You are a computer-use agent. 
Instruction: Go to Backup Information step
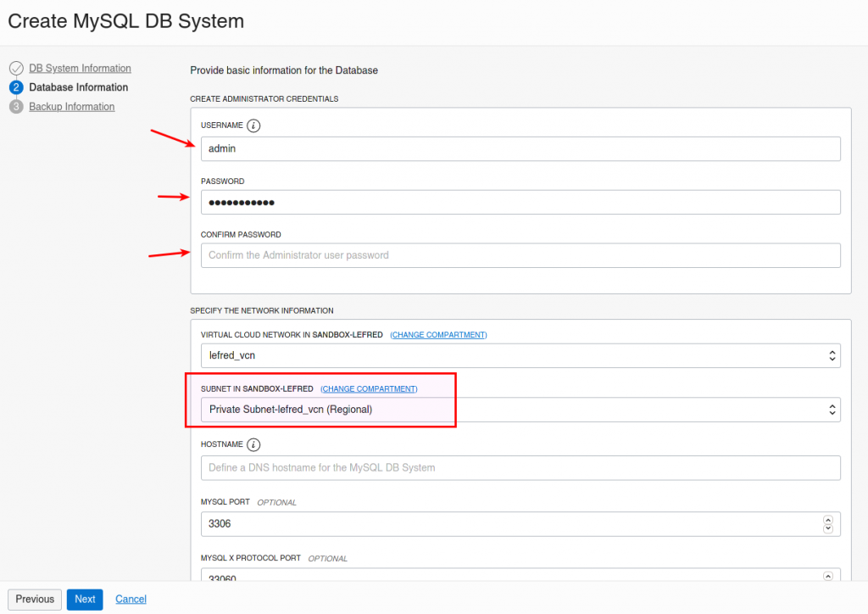click(72, 106)
